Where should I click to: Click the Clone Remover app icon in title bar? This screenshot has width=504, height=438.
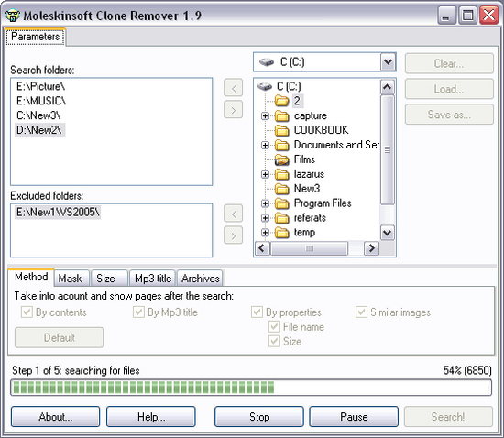click(x=13, y=15)
